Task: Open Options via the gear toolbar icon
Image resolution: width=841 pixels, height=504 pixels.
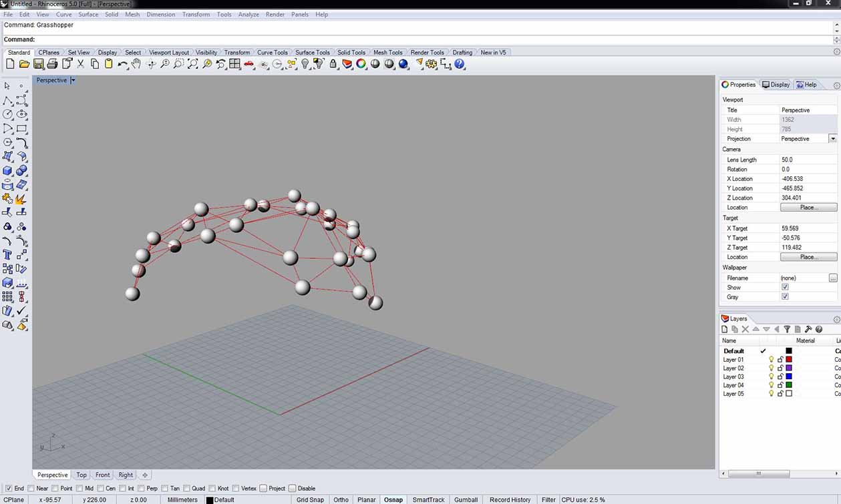Action: [432, 64]
